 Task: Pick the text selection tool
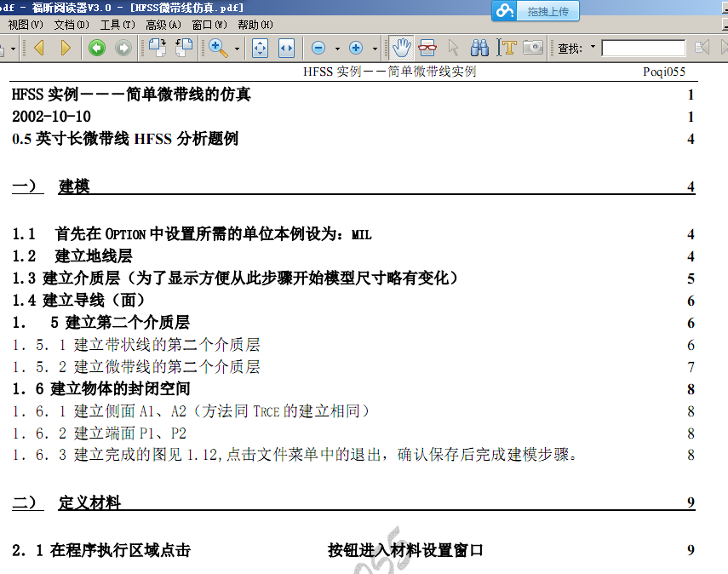[x=507, y=48]
